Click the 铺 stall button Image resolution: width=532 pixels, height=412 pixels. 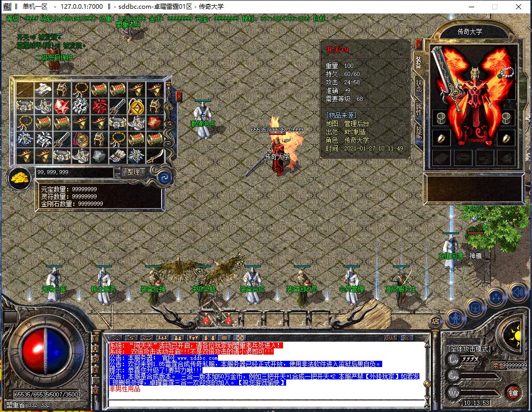point(513,393)
